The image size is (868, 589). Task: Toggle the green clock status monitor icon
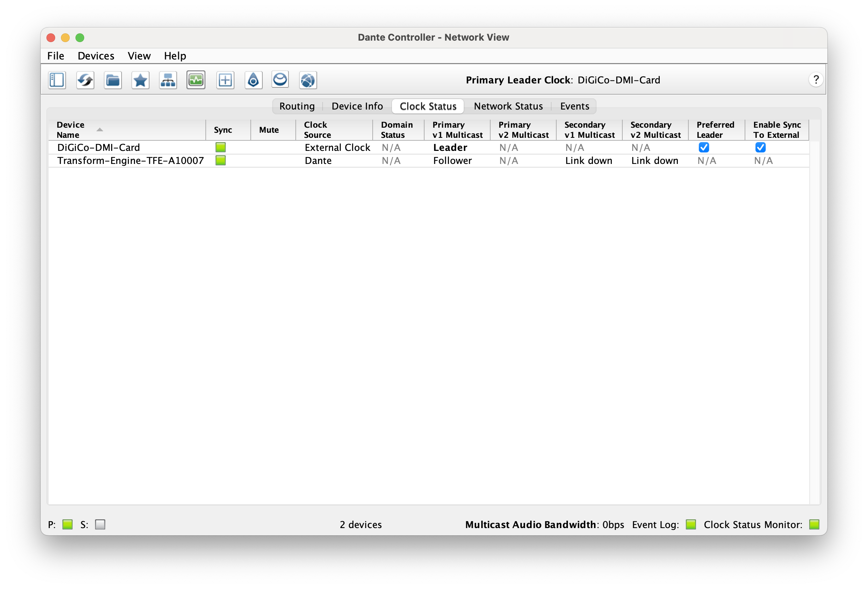[x=196, y=80]
